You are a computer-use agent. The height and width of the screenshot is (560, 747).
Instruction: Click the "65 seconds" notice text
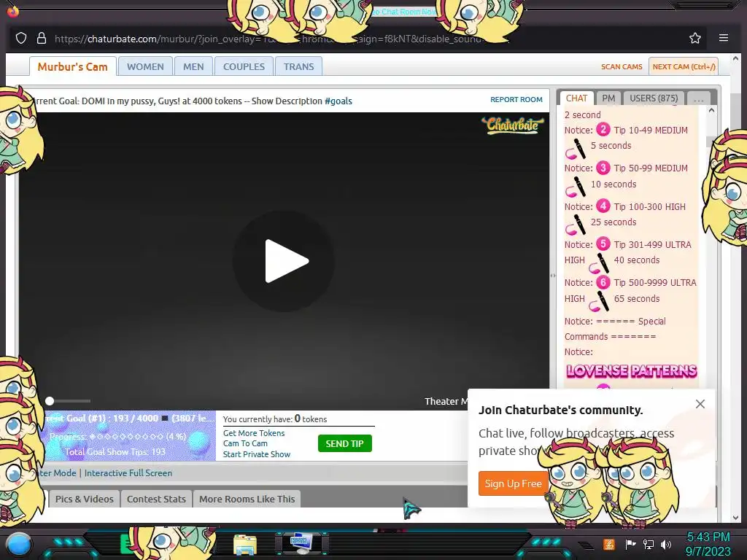pyautogui.click(x=636, y=298)
